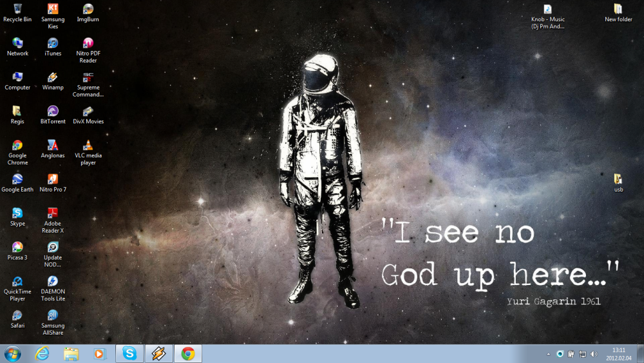The width and height of the screenshot is (644, 363).
Task: Click the Show desktop button
Action: (x=640, y=353)
